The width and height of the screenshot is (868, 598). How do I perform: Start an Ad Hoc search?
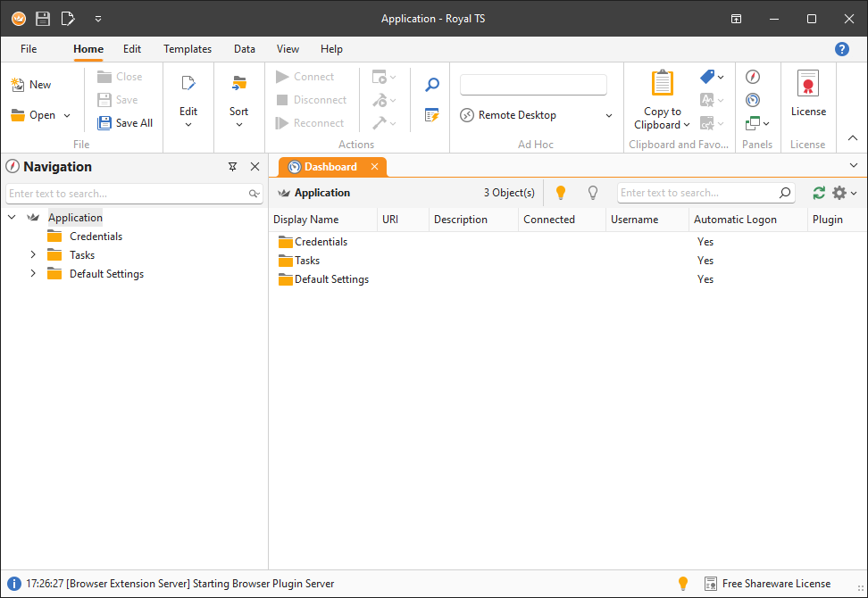pyautogui.click(x=431, y=84)
